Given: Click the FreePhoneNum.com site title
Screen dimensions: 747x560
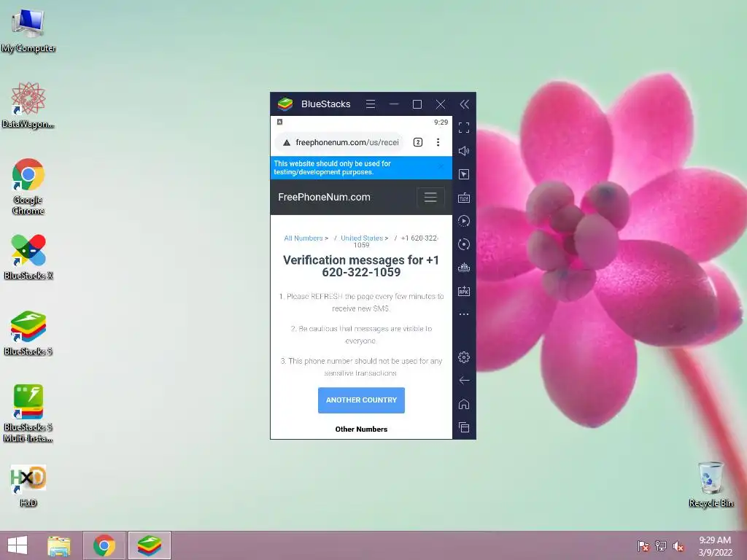Looking at the screenshot, I should [324, 197].
